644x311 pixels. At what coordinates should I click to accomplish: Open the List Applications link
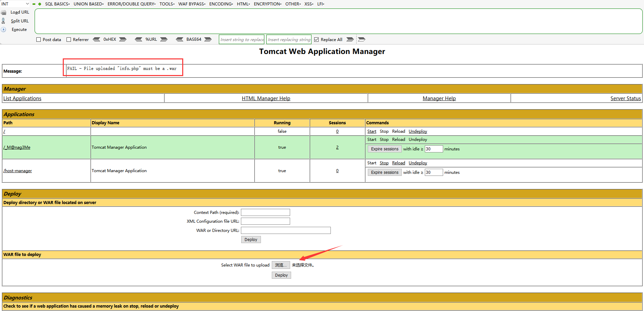(x=22, y=98)
